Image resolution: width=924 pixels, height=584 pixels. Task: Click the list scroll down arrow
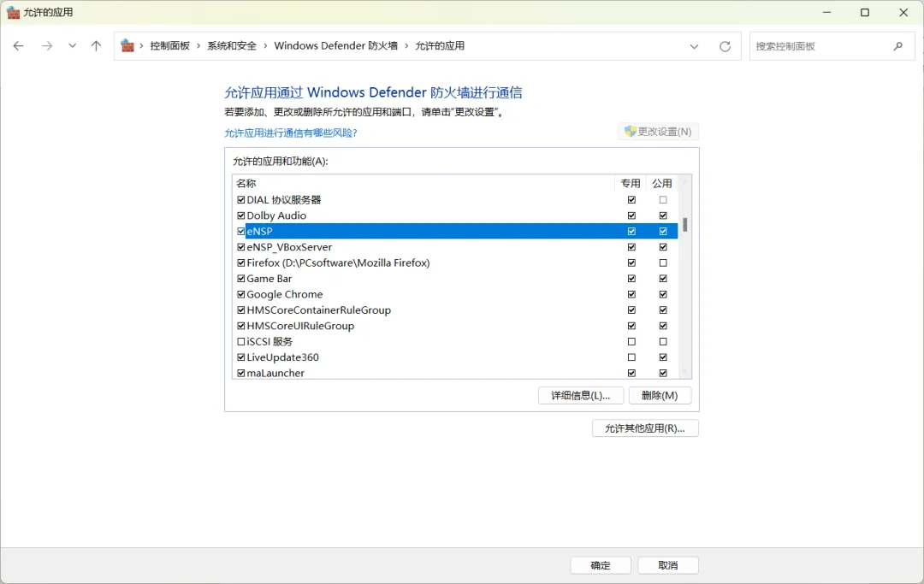pyautogui.click(x=684, y=373)
